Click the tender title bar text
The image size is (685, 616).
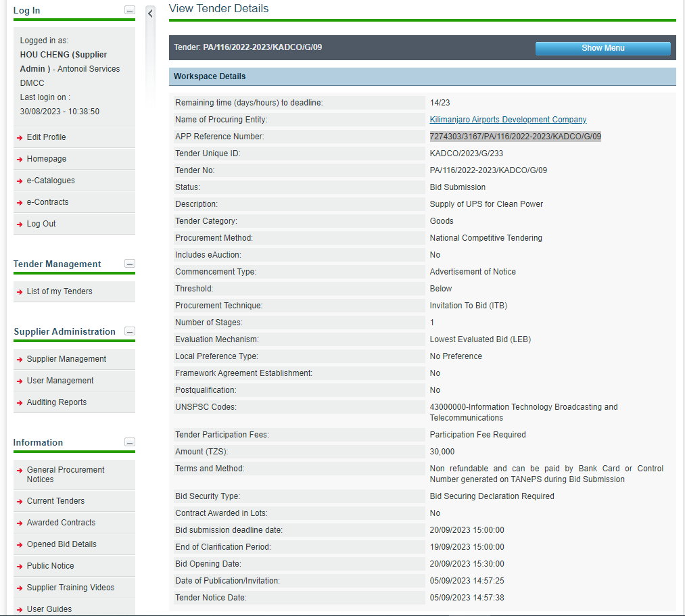(x=247, y=47)
